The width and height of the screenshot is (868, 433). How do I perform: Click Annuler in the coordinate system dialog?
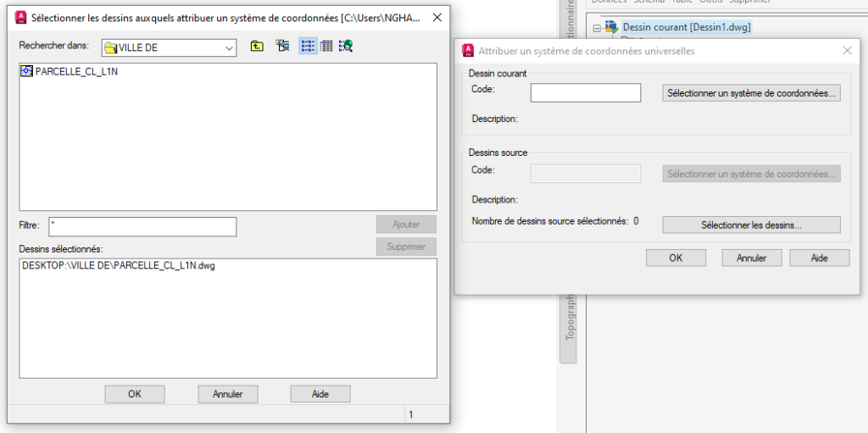click(x=751, y=258)
